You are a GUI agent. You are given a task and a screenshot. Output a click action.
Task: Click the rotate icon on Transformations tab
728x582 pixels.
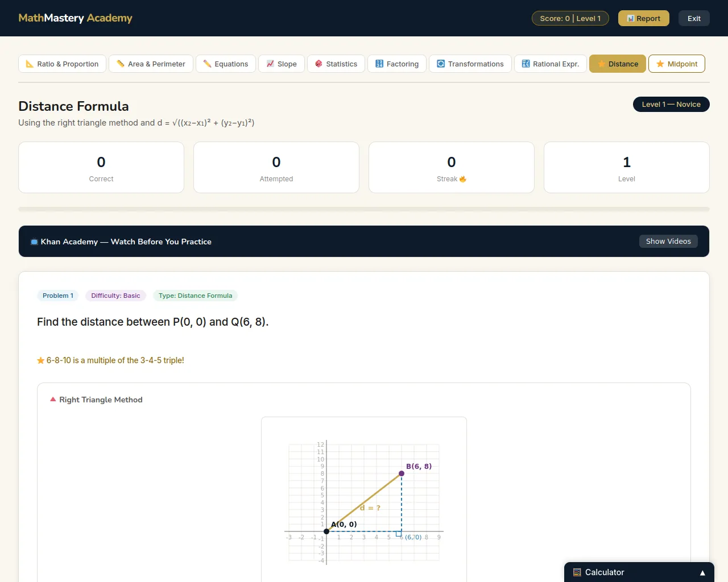[x=441, y=64]
